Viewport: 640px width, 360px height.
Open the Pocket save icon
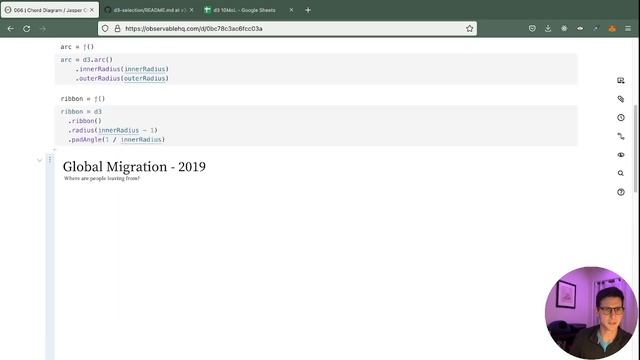pos(532,29)
